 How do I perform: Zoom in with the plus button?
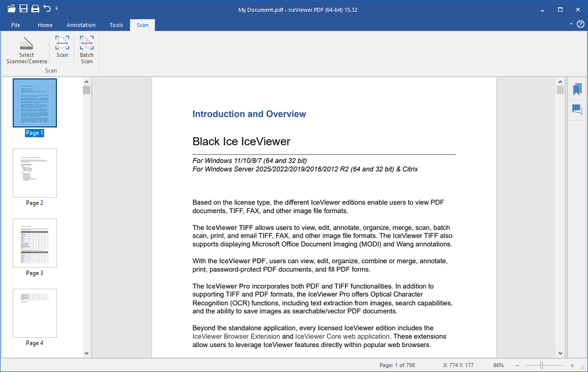tap(572, 365)
